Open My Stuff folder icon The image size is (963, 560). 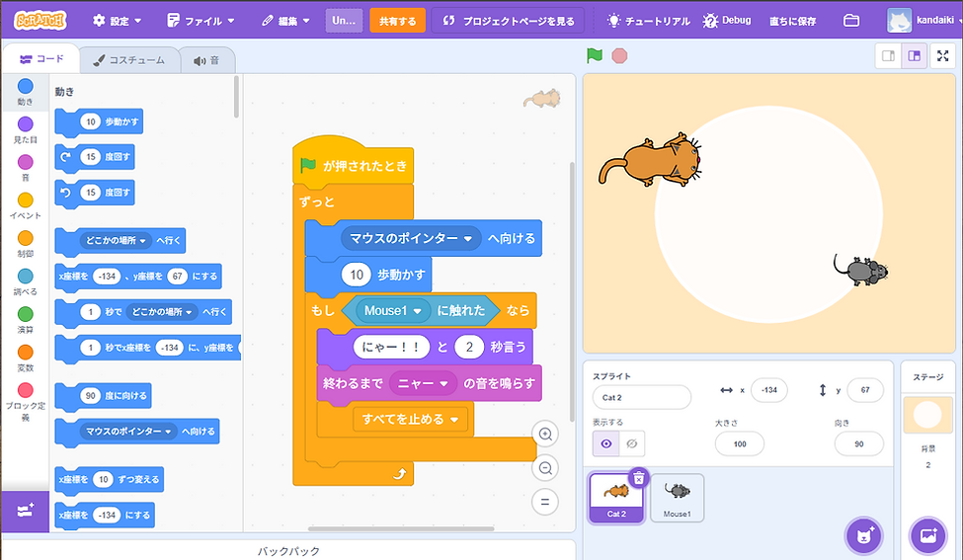[851, 21]
